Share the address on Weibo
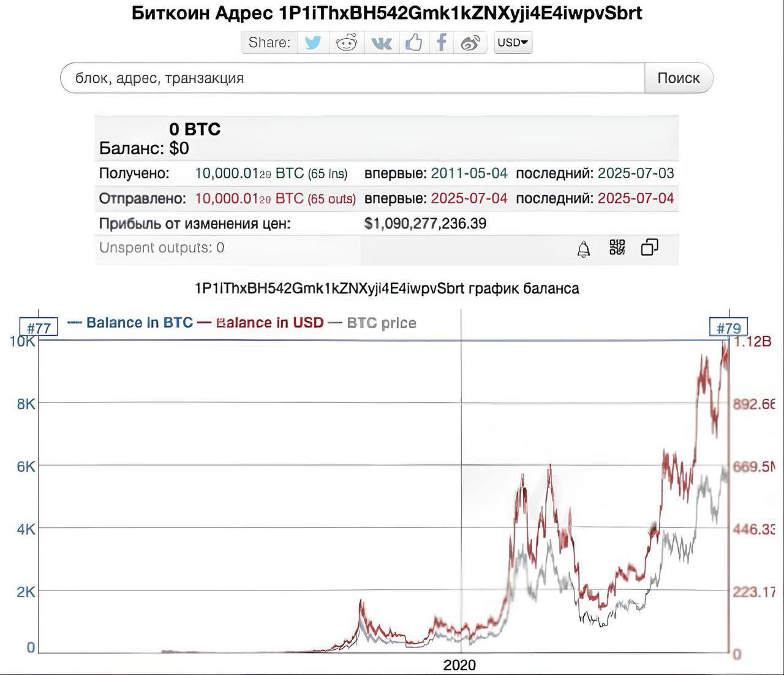Image resolution: width=784 pixels, height=675 pixels. [470, 43]
